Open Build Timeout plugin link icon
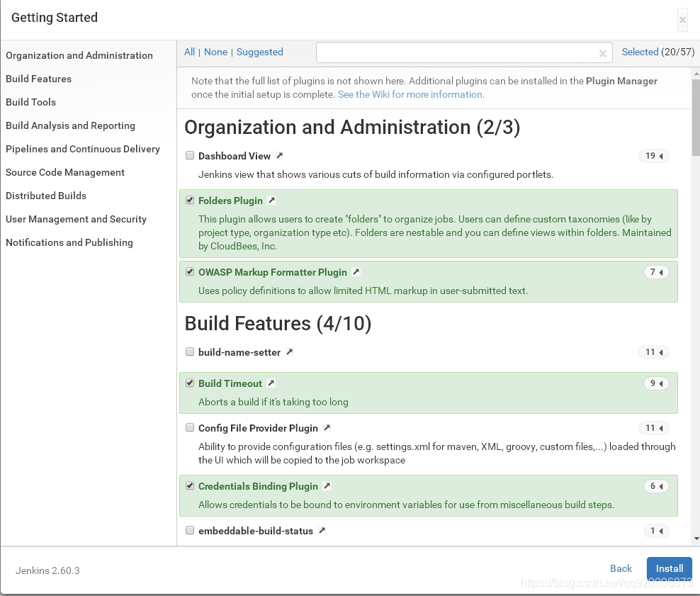Screen dimensions: 700x596 (271, 383)
